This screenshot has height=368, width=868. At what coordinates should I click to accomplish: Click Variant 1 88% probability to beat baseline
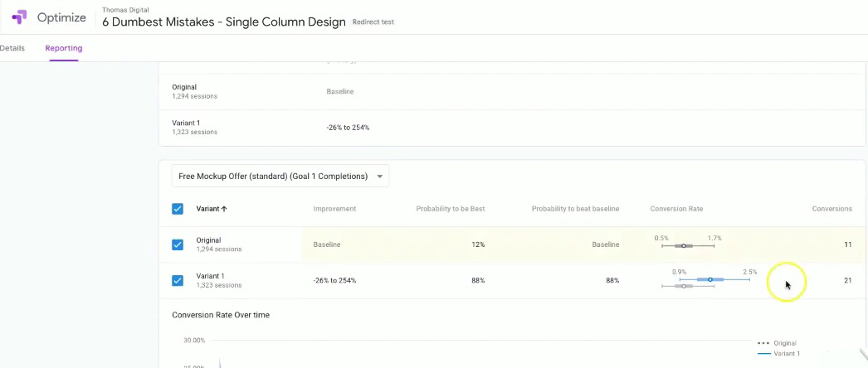(x=612, y=281)
